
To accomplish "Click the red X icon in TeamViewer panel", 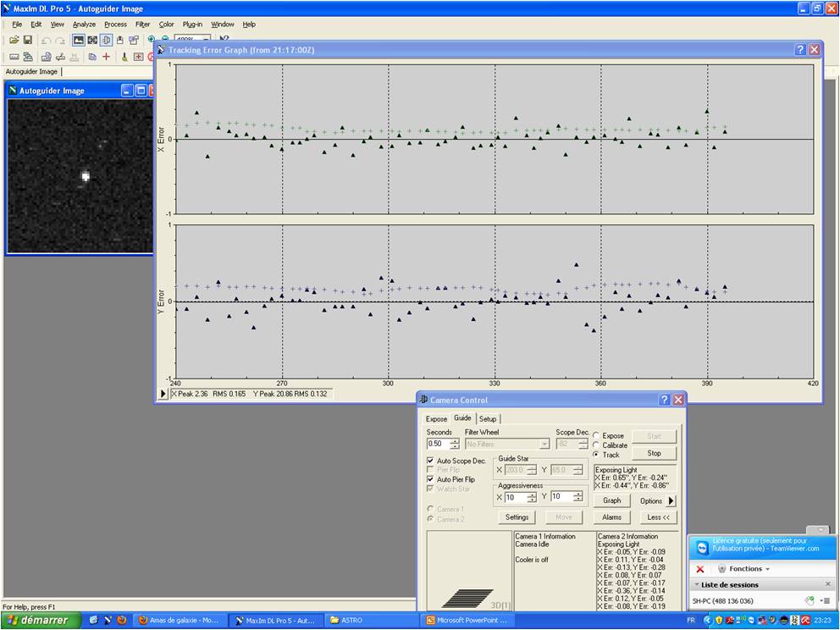I will (x=700, y=569).
